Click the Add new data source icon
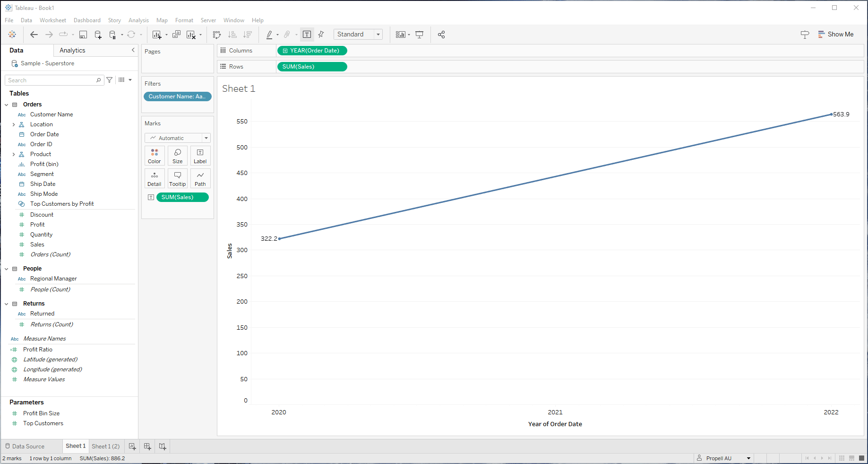The image size is (868, 464). tap(98, 35)
